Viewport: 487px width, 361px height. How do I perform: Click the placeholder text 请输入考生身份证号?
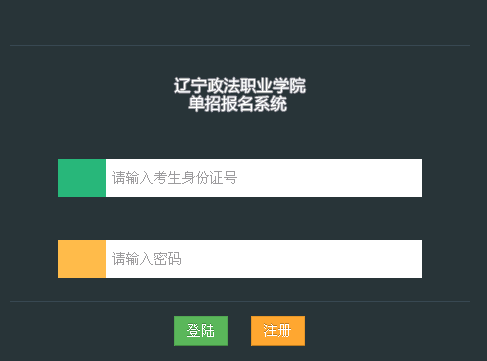point(174,178)
